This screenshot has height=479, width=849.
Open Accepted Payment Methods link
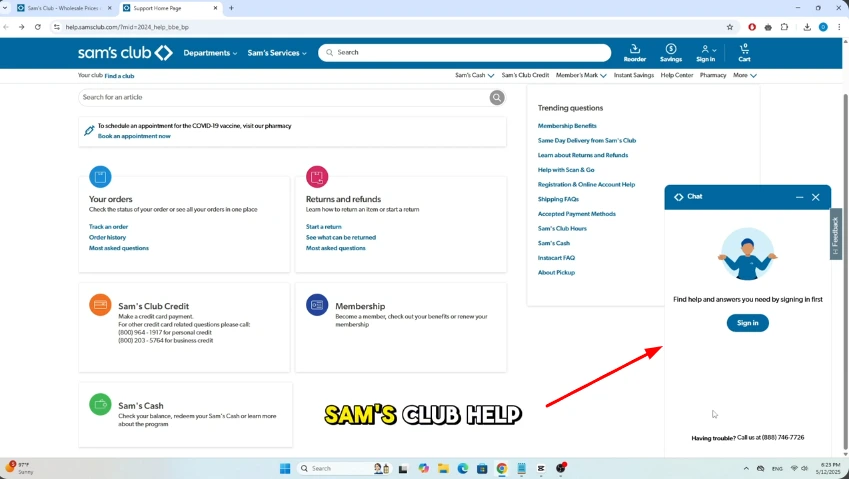(576, 214)
